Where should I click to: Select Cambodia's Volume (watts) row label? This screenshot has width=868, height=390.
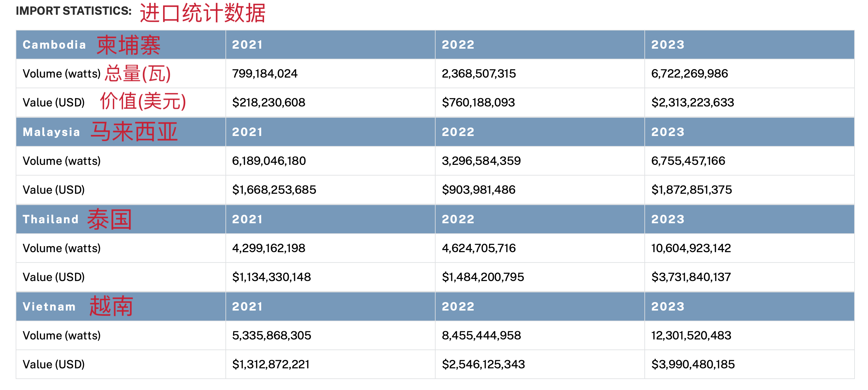[x=62, y=73]
